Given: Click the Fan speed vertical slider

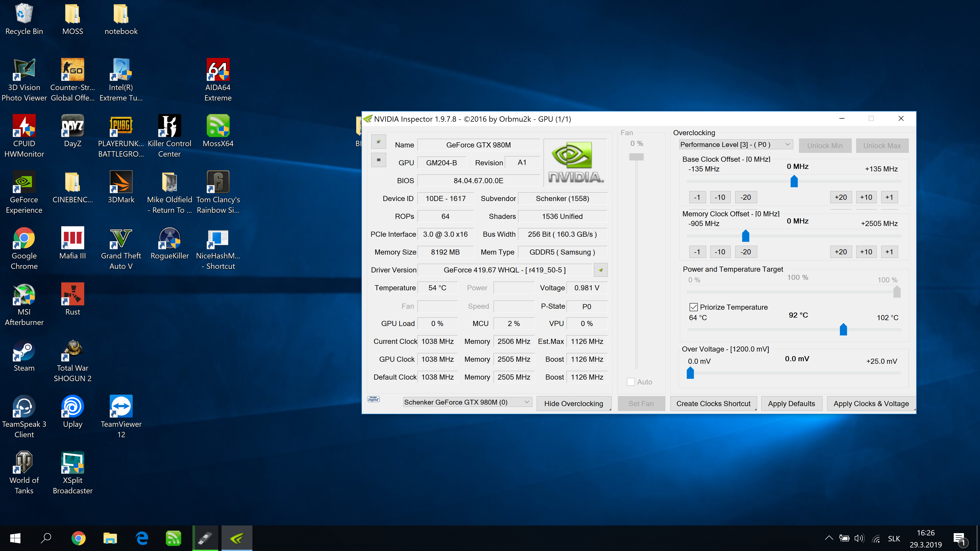Looking at the screenshot, I should (636, 157).
